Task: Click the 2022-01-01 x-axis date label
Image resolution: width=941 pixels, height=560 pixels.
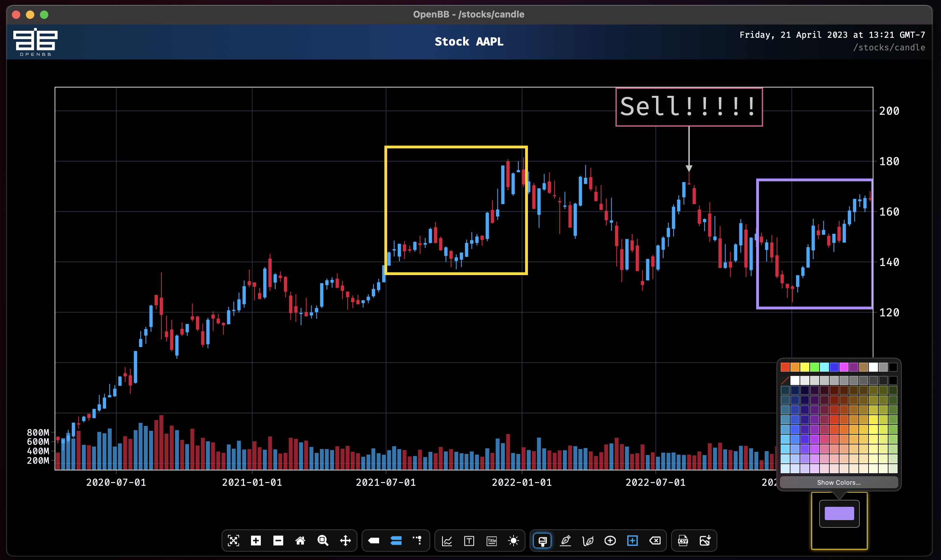Action: [522, 482]
